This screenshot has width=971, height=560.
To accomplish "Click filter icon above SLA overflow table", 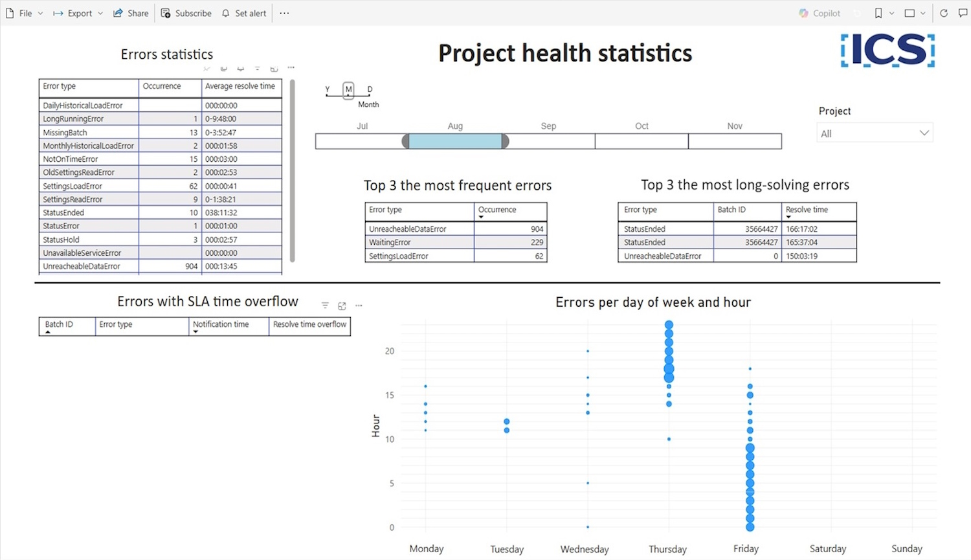I will (x=325, y=306).
